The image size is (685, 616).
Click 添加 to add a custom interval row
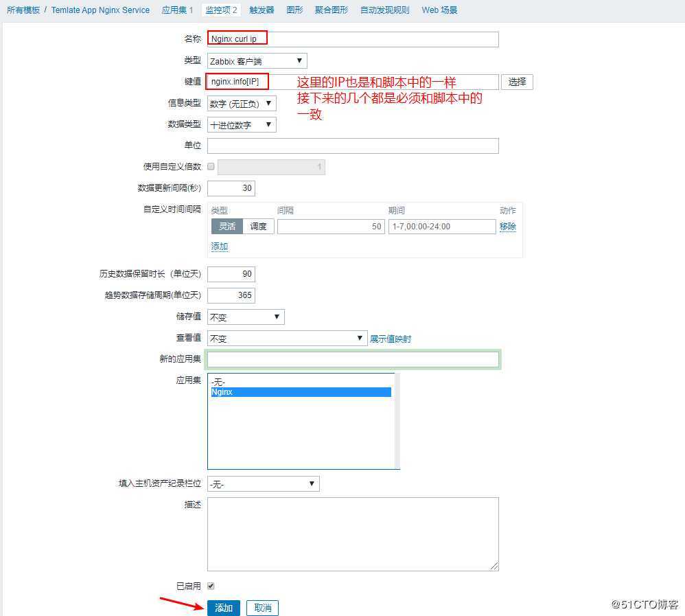pyautogui.click(x=219, y=246)
